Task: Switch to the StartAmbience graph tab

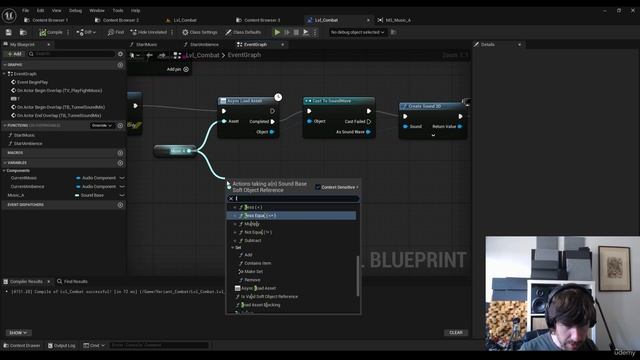Action: (201, 44)
